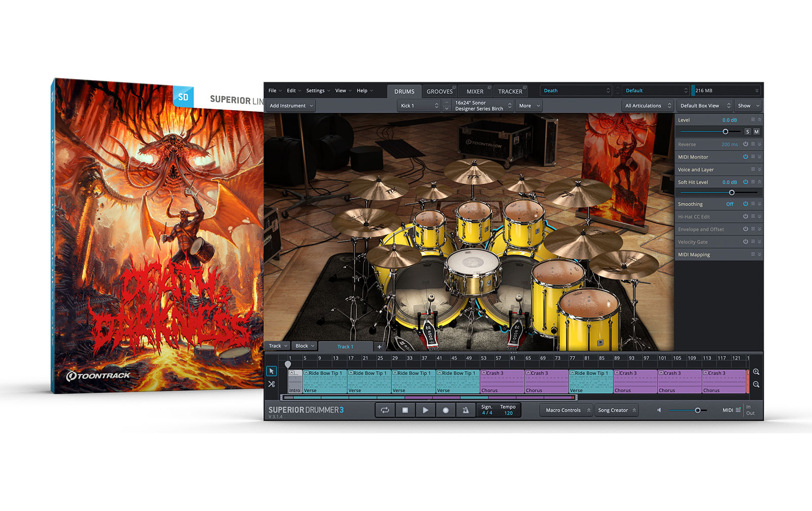Toggle loop playback in transport bar
This screenshot has height=511, width=812.
click(385, 410)
